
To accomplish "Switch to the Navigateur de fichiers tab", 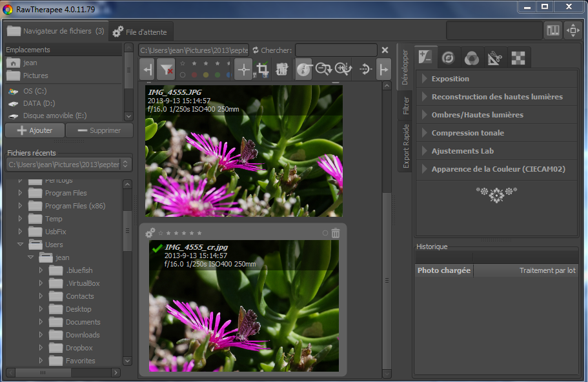I will point(56,31).
